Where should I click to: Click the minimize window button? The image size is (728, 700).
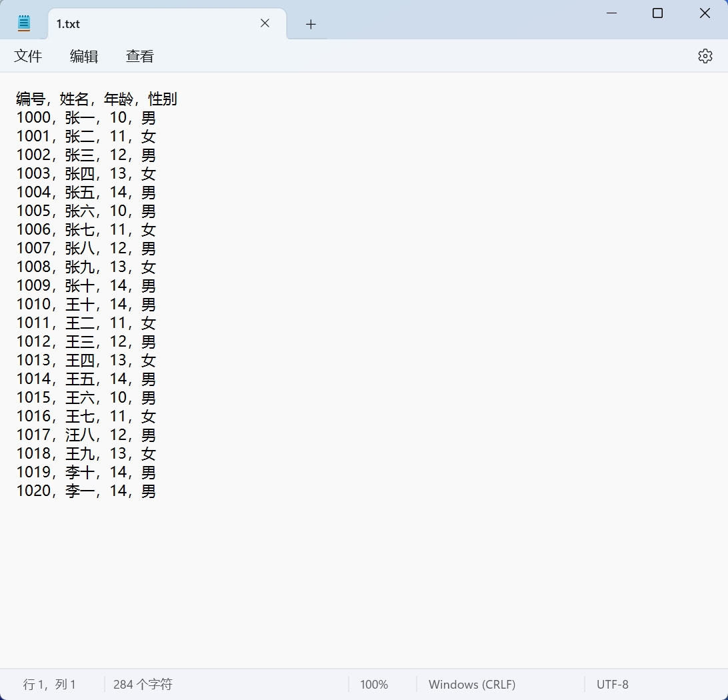click(x=612, y=13)
